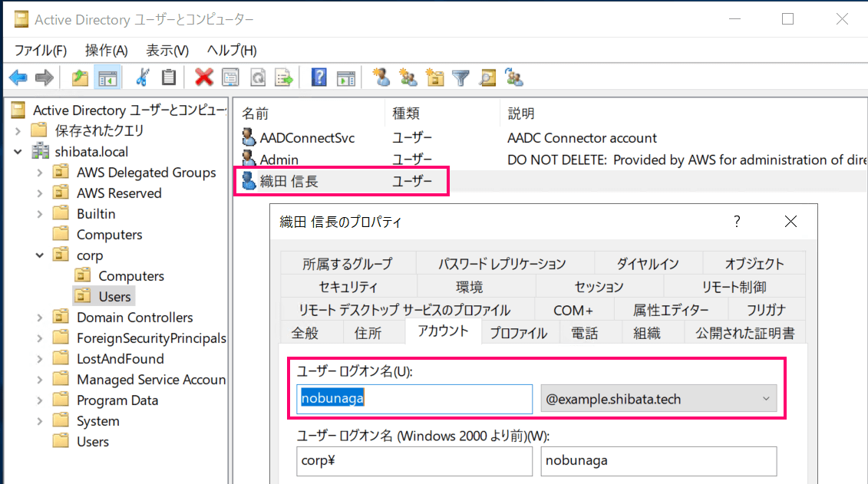Viewport: 868px width, 484px height.
Task: Create new user toolbar icon
Action: click(381, 77)
